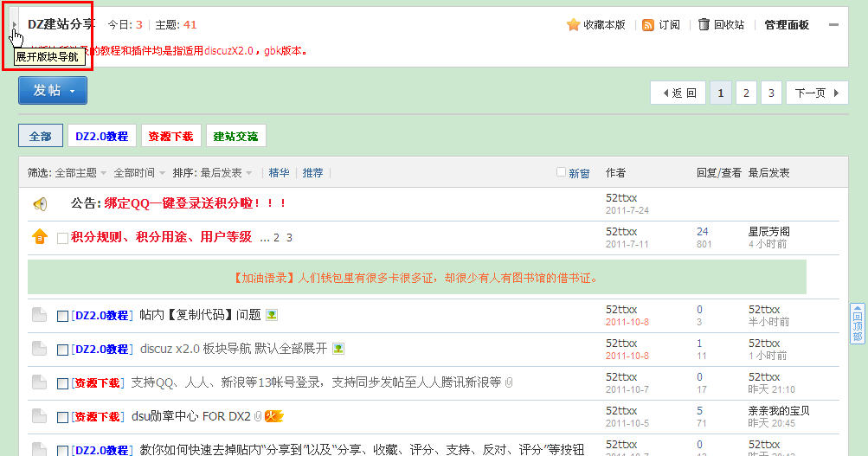Click the 回收站 trash icon

point(704,24)
